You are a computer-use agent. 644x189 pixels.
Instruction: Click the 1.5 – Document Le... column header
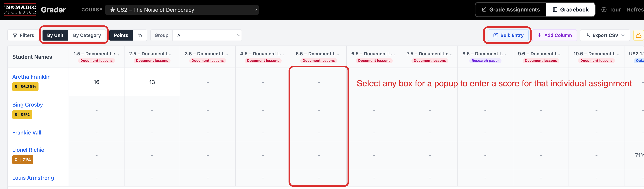[97, 57]
